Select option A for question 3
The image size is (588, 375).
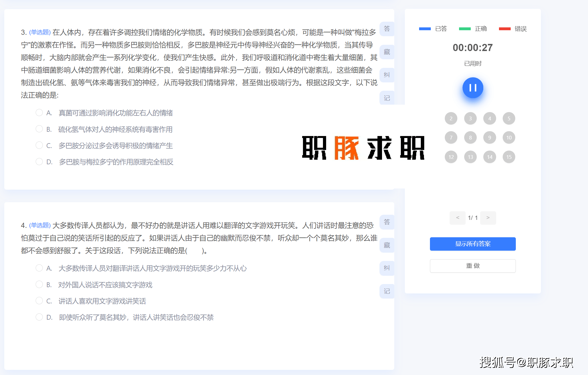coord(39,113)
